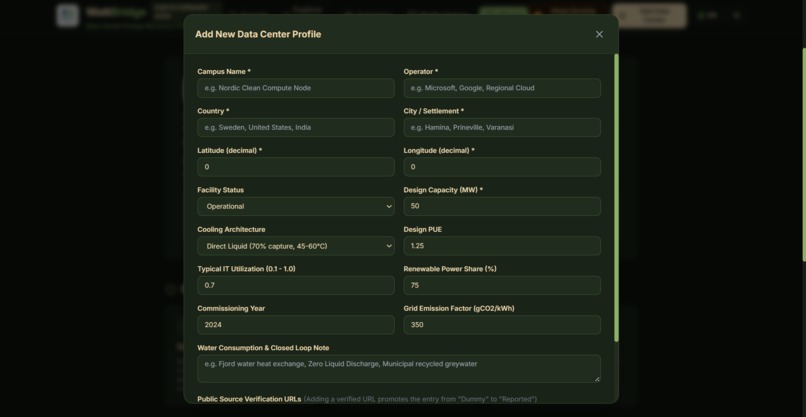The image size is (806, 417).
Task: Open the Facility Status dropdown
Action: click(x=296, y=206)
